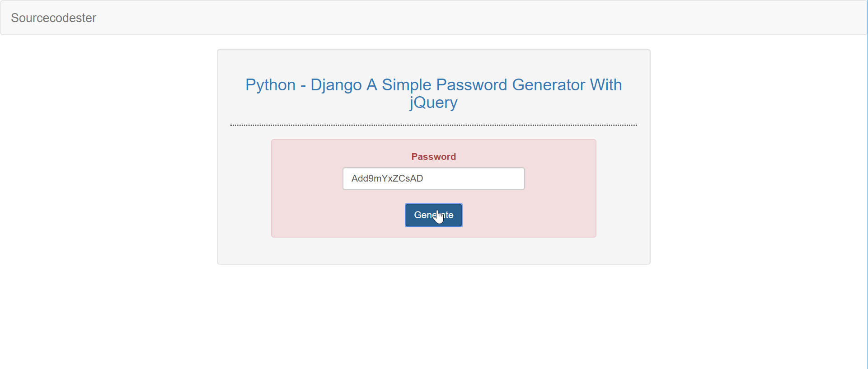
Task: Click the generated password text Add9mYxZCsAD
Action: point(387,178)
